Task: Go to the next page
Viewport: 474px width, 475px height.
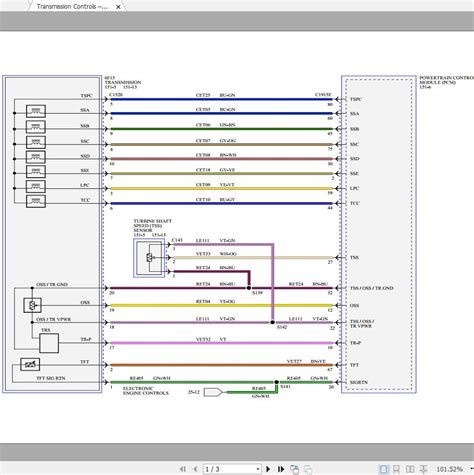Action: [x=268, y=469]
